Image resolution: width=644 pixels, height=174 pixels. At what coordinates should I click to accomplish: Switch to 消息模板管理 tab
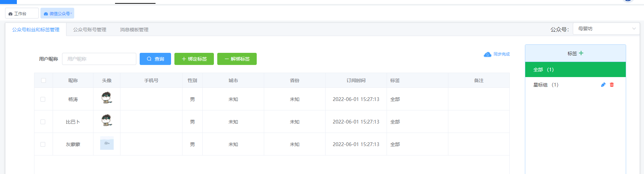point(134,30)
